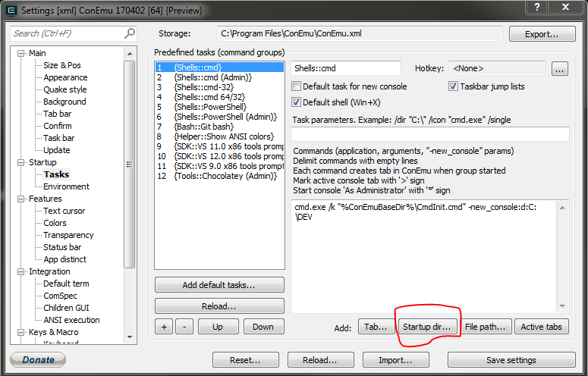Open Task bar settings page
Viewport: 588px width, 376px height.
coord(59,138)
